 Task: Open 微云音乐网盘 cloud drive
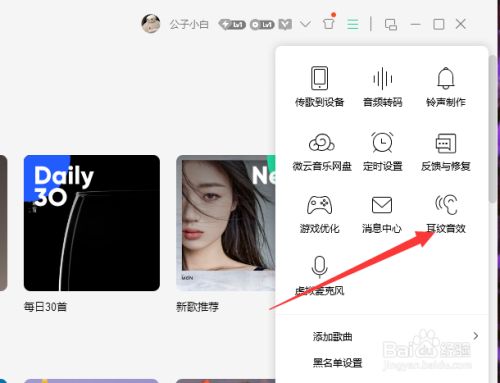pos(322,151)
